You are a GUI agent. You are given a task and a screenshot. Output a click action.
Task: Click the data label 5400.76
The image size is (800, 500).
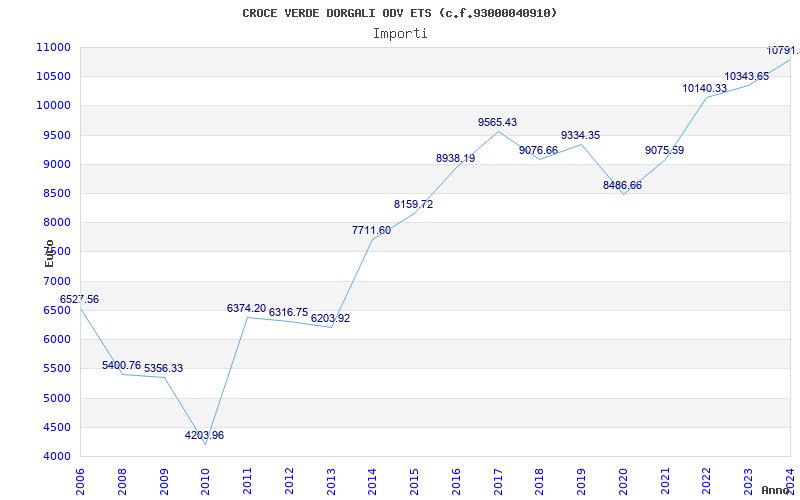tap(121, 365)
